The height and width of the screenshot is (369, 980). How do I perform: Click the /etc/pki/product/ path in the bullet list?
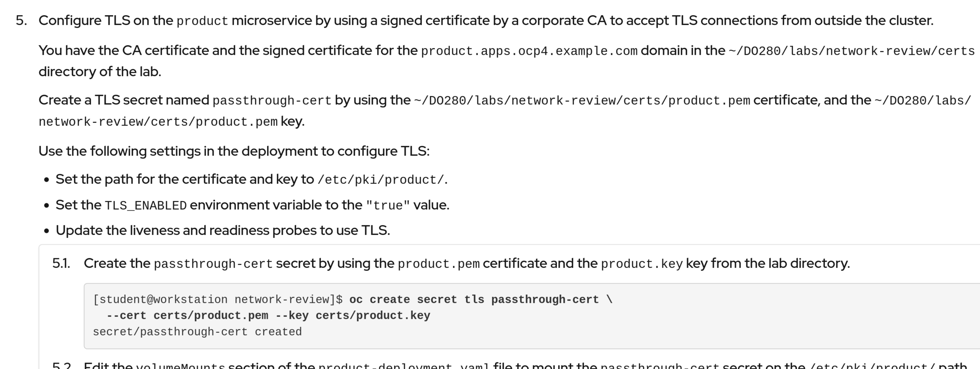381,180
